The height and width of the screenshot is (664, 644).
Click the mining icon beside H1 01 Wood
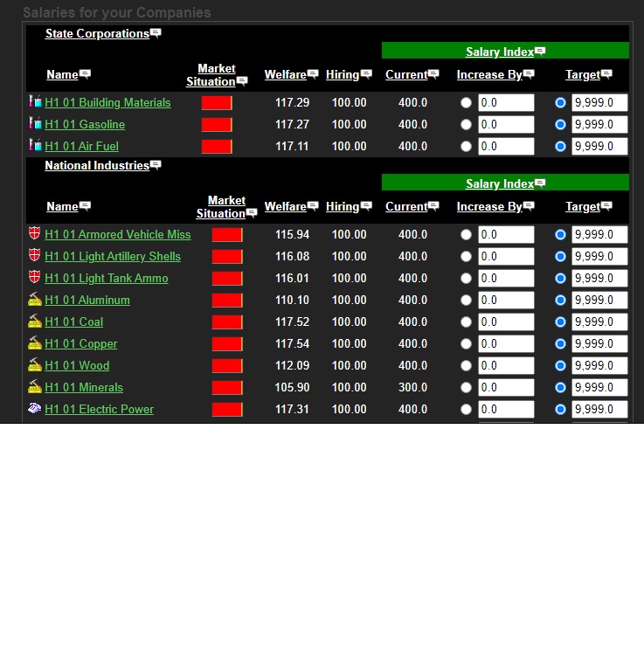point(35,364)
